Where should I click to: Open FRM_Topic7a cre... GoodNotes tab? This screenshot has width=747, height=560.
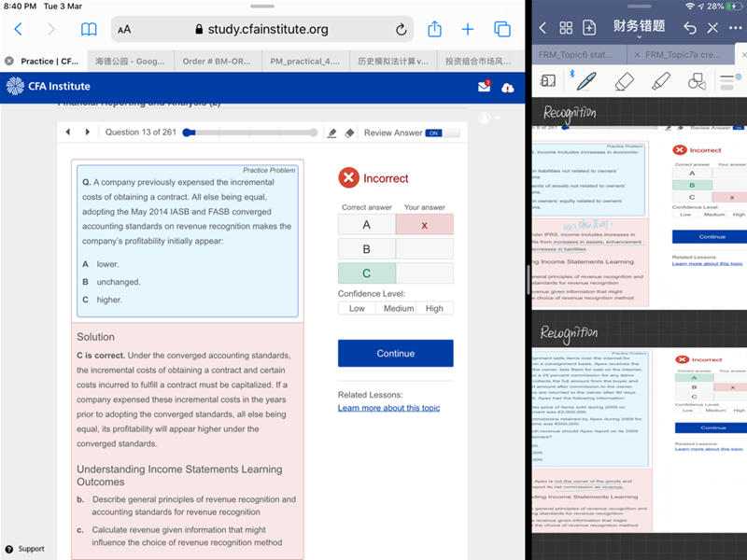[683, 55]
